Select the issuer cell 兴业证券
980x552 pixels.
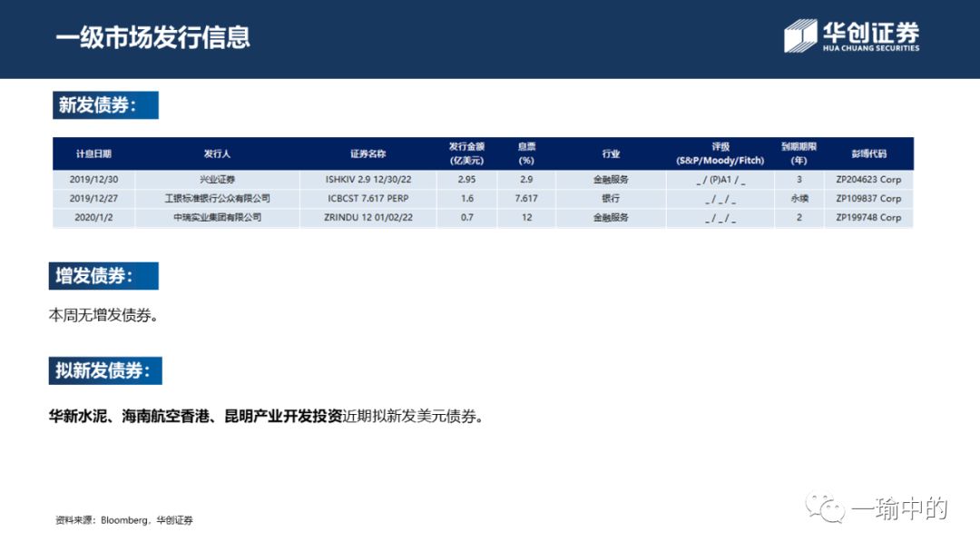click(x=217, y=180)
